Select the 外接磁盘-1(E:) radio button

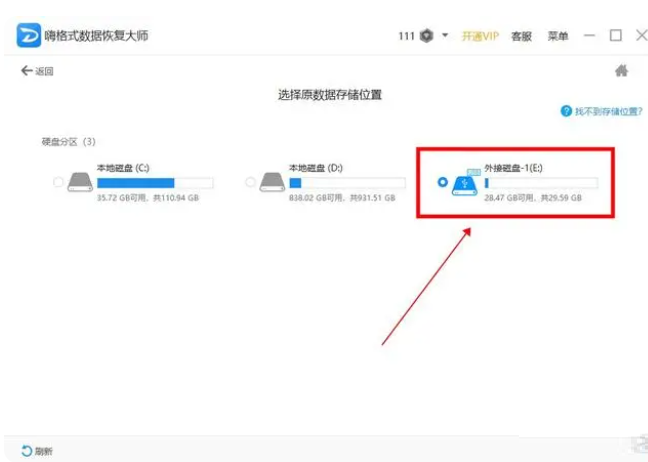pyautogui.click(x=442, y=182)
